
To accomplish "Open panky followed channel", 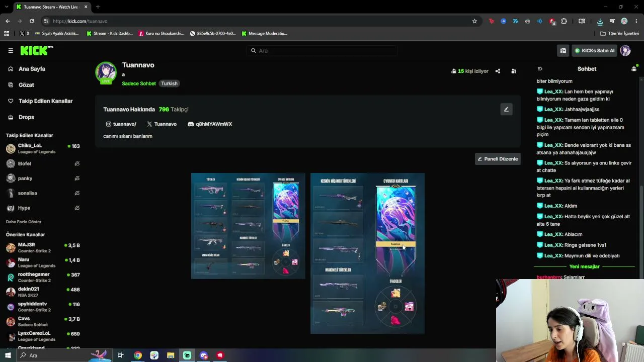I will point(43,178).
